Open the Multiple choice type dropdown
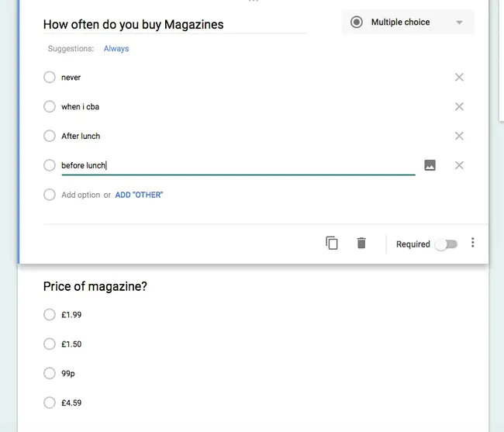Image resolution: width=504 pixels, height=432 pixels. tap(408, 22)
